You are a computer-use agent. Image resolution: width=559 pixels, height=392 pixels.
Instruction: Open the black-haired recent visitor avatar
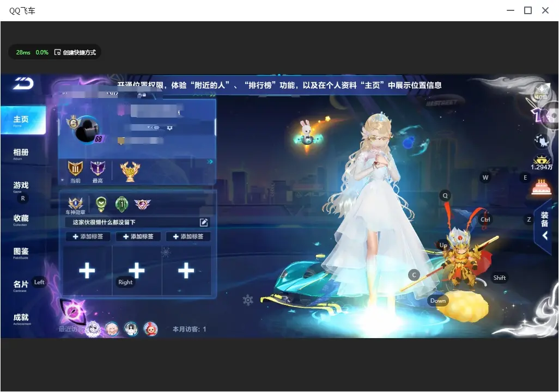coord(131,329)
